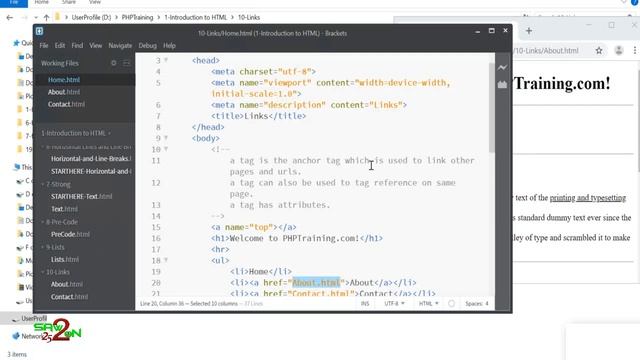Image resolution: width=640 pixels, height=360 pixels.
Task: Open Horizontal-and-Line-Breaks file in tree
Action: point(91,158)
